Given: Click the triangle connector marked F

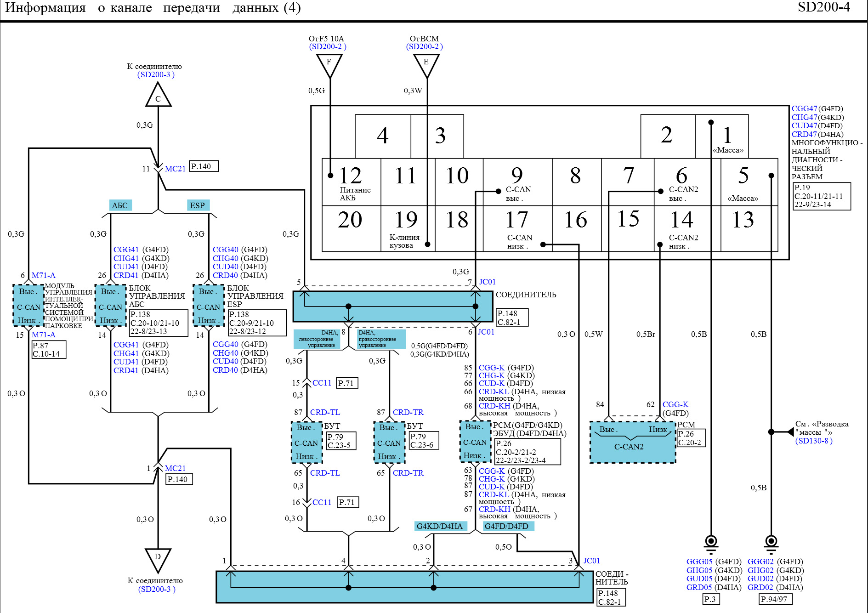Looking at the screenshot, I should (329, 65).
